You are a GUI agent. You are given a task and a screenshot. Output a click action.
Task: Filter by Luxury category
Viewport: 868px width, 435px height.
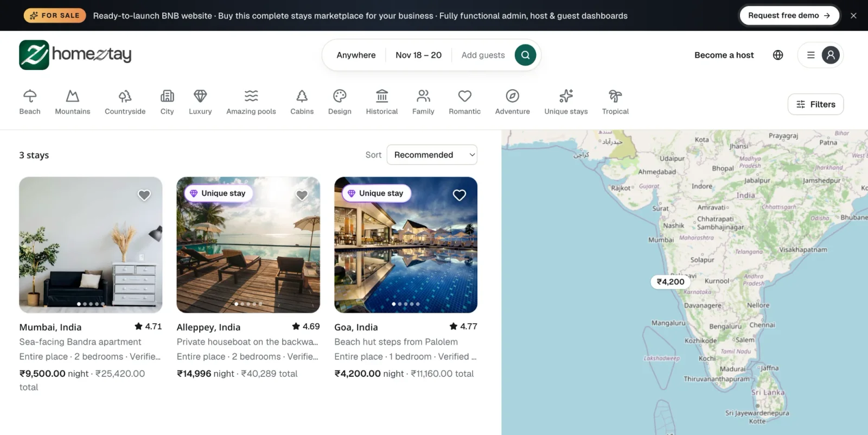point(200,102)
